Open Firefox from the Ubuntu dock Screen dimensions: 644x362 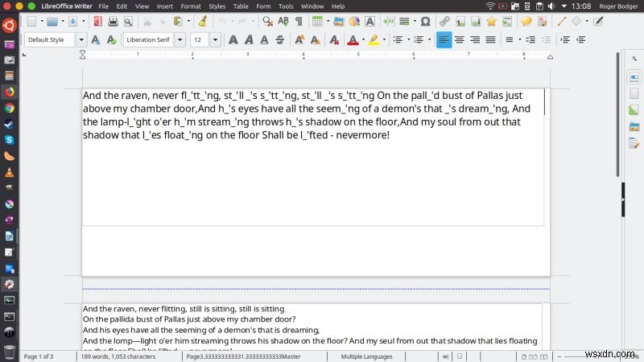(10, 91)
